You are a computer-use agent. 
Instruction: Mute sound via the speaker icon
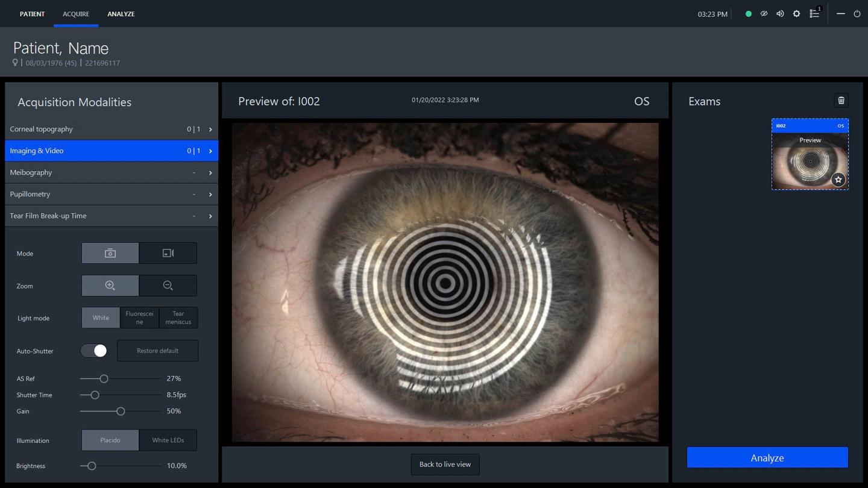point(780,13)
